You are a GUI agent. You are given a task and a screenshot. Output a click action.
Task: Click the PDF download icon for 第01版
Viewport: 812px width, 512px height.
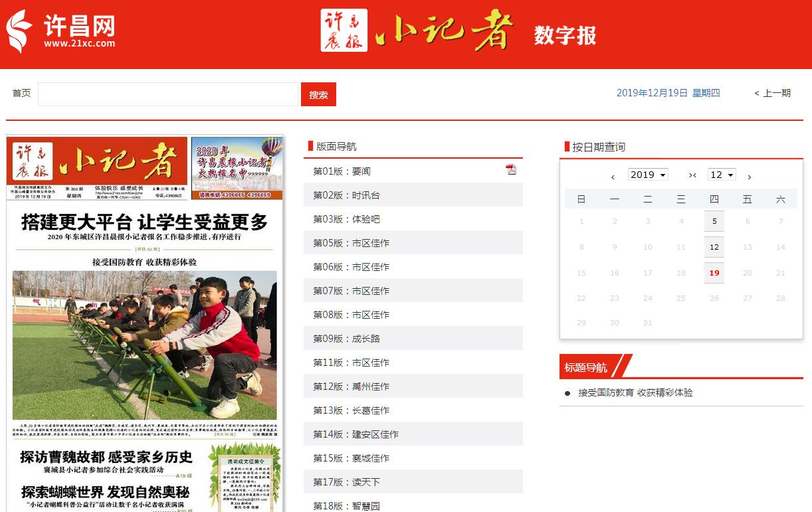point(511,170)
